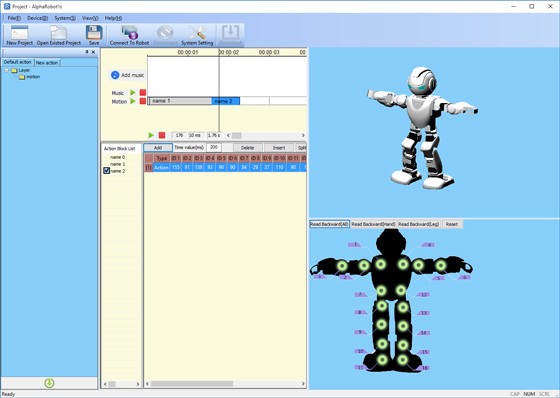Click the Reset button
The height and width of the screenshot is (398, 560).
point(452,224)
